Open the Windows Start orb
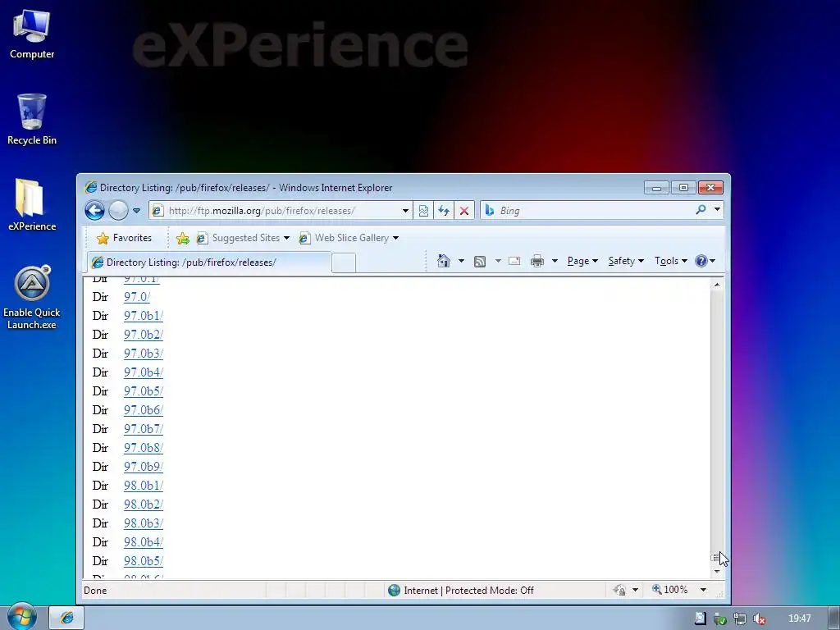 coord(21,616)
